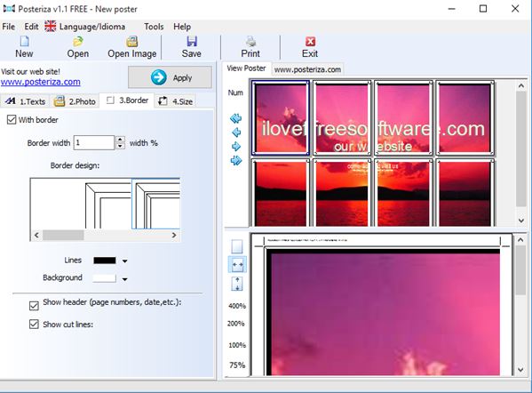Screen dimensions: 532x393
Task: Increase border width with up spinner
Action: tap(120, 140)
